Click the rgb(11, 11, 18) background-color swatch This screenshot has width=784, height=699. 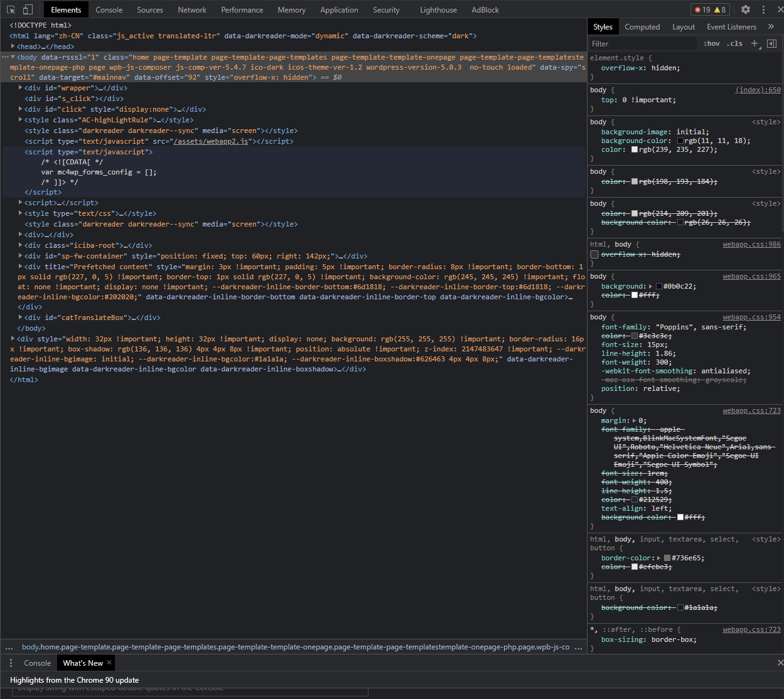[681, 141]
